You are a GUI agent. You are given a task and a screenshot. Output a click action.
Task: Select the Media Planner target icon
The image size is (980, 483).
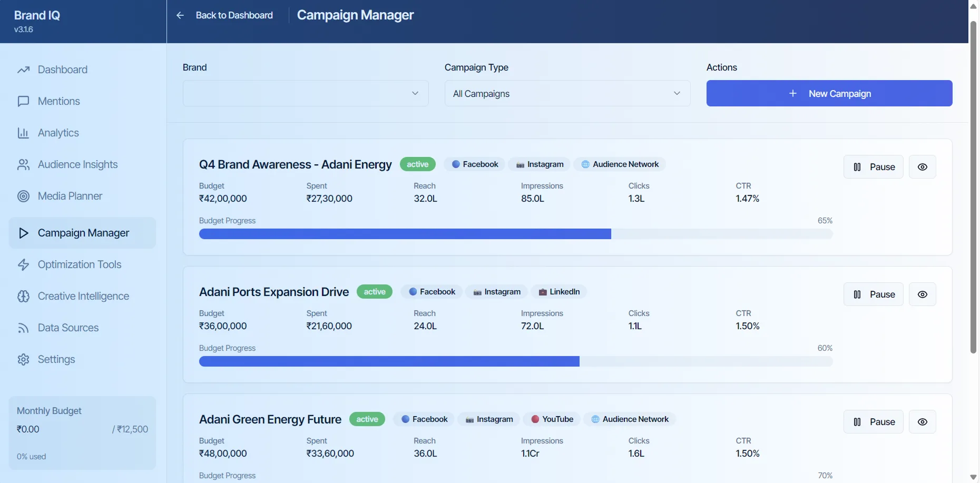point(23,196)
